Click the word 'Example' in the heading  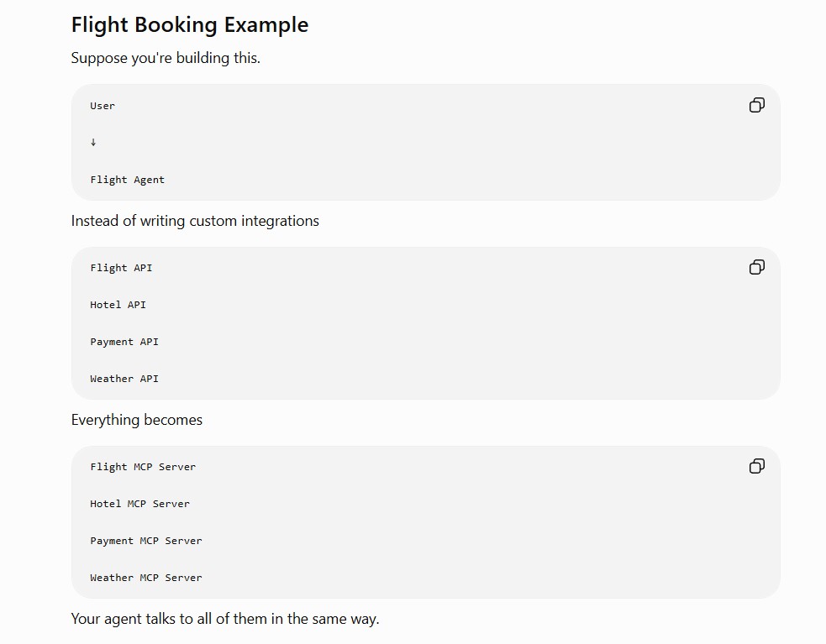point(266,25)
